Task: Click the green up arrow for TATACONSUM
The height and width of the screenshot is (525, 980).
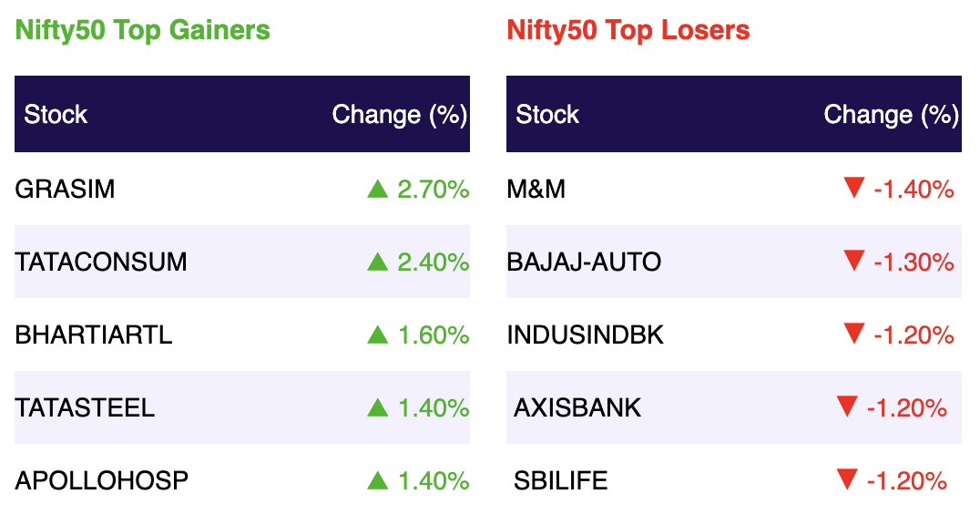Action: [377, 262]
